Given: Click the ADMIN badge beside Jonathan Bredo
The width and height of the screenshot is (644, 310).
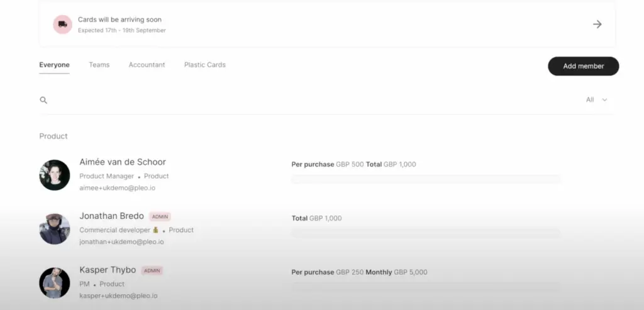Looking at the screenshot, I should click(x=160, y=217).
